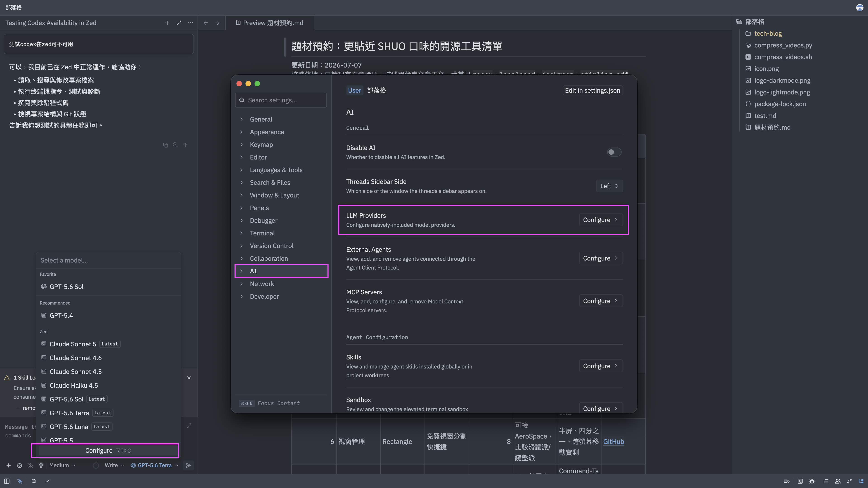Switch to User settings tab

pyautogui.click(x=354, y=91)
